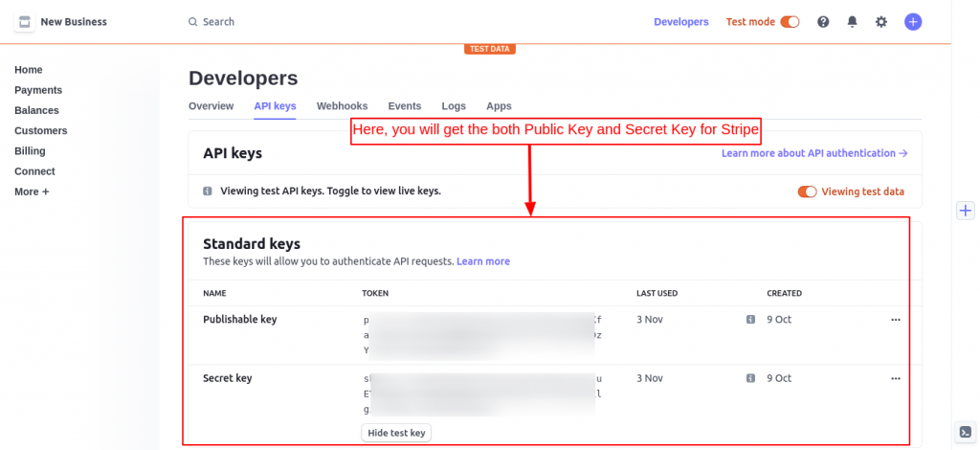Click the 'Secret key' name cell
Image resolution: width=980 pixels, height=450 pixels.
coord(228,378)
